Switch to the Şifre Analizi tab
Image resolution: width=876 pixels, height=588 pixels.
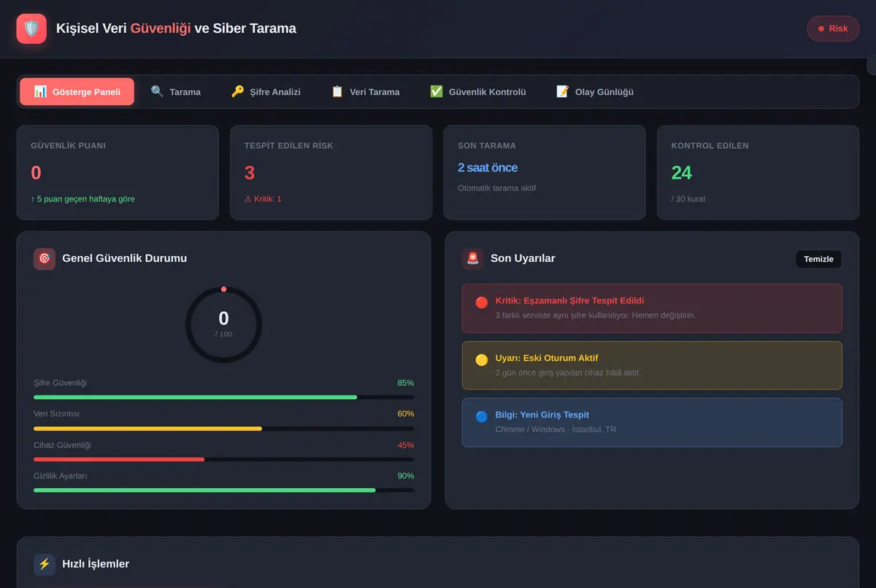pyautogui.click(x=266, y=92)
